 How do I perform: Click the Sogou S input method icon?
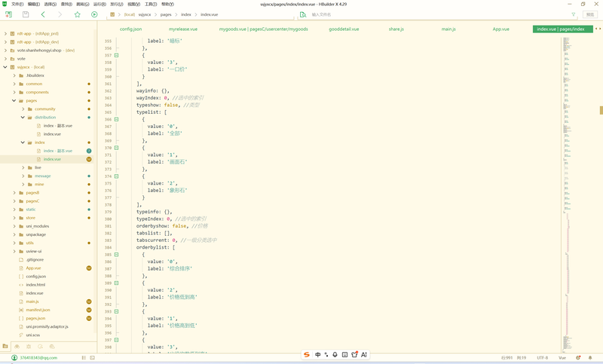[307, 354]
